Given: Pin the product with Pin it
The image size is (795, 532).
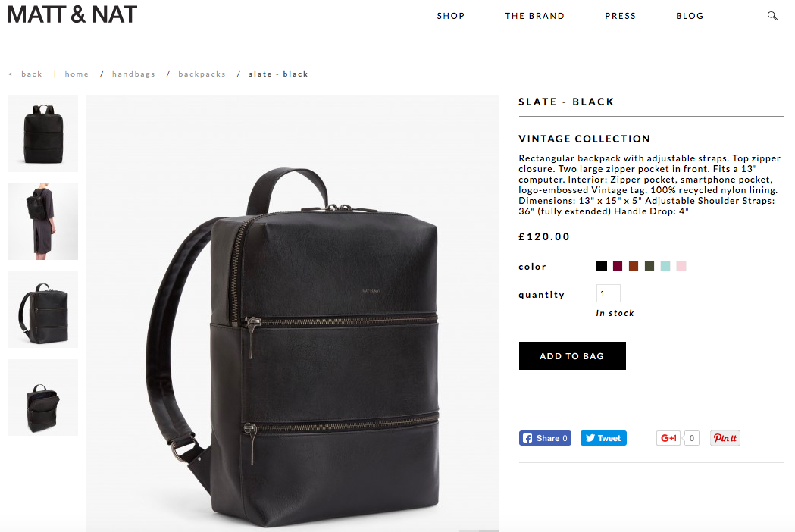Looking at the screenshot, I should pyautogui.click(x=725, y=438).
